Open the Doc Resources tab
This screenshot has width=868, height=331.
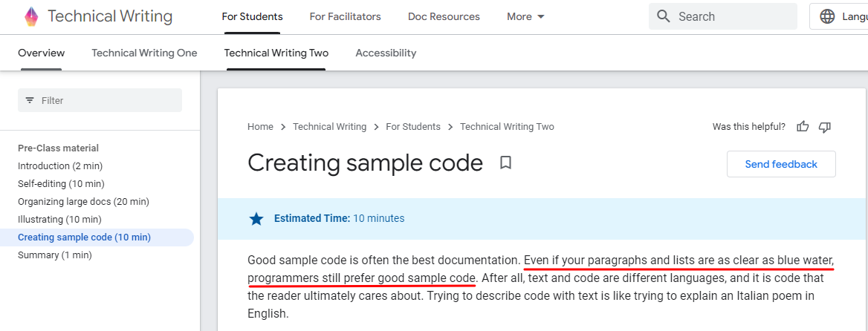click(444, 16)
